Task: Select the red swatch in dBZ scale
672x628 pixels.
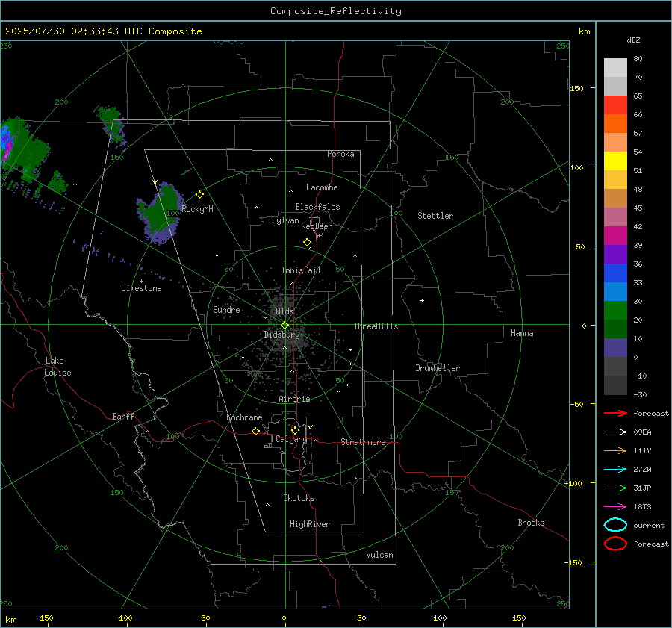Action: [x=615, y=105]
